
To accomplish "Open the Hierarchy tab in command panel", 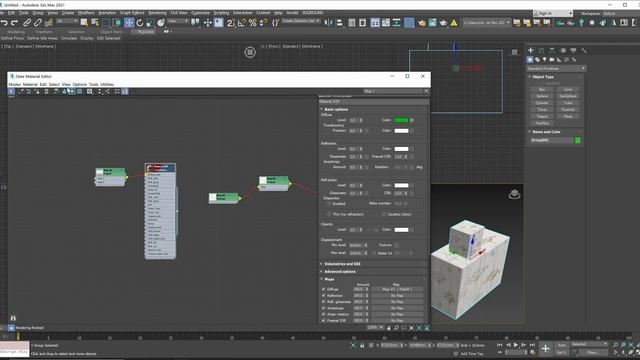I will point(552,50).
